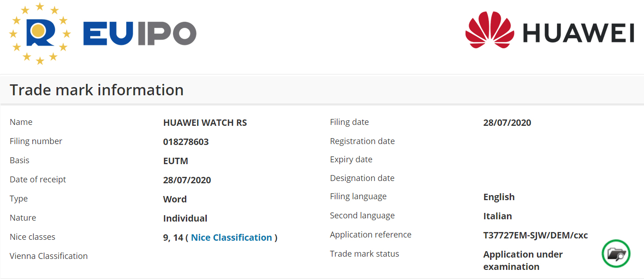Click the HUAWEI wordmark text
The image size is (644, 279).
click(578, 33)
